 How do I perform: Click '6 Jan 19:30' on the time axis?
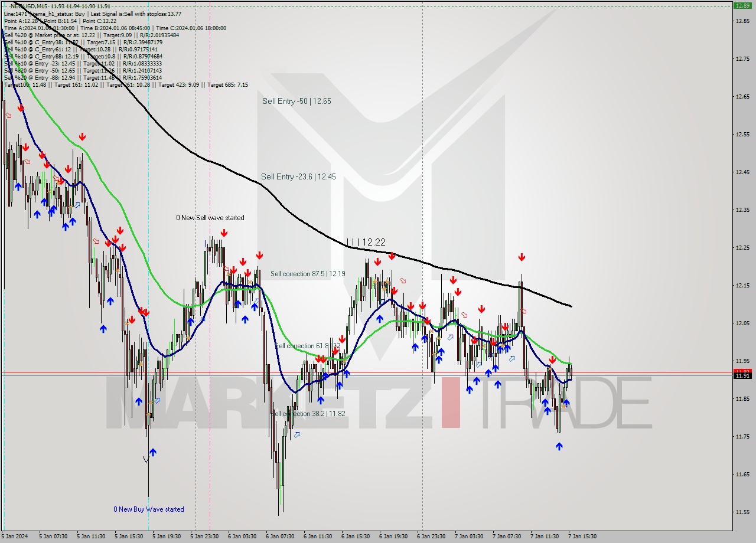pos(393,537)
